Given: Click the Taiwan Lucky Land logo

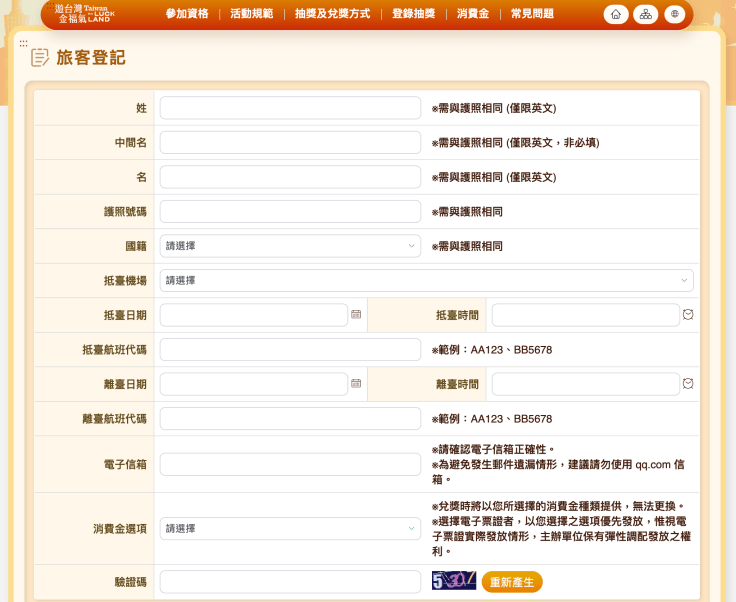Looking at the screenshot, I should (85, 13).
